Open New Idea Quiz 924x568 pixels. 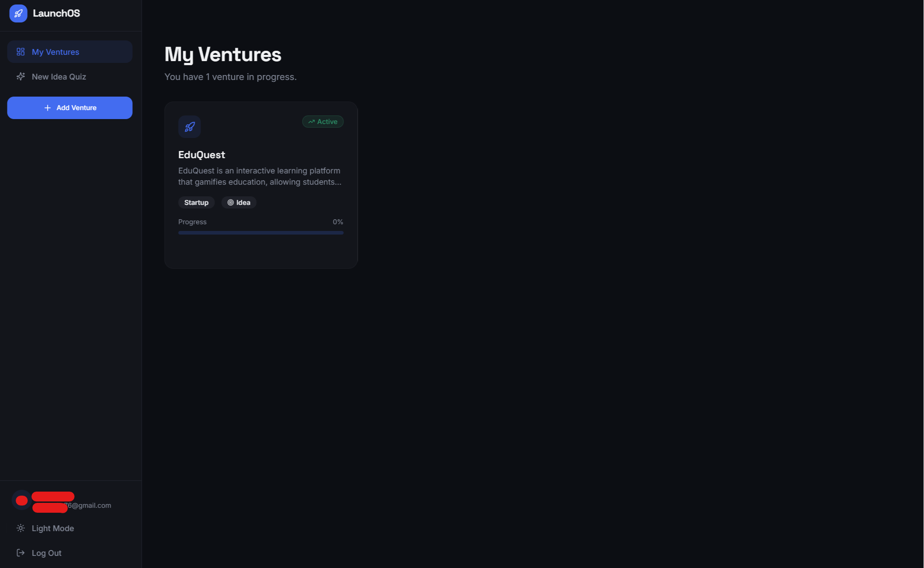[70, 76]
